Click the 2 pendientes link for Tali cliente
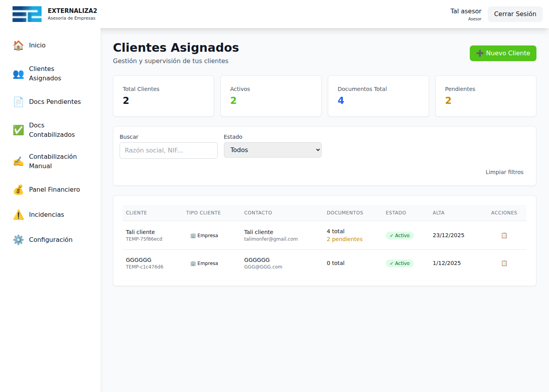The width and height of the screenshot is (549, 392). (x=344, y=240)
